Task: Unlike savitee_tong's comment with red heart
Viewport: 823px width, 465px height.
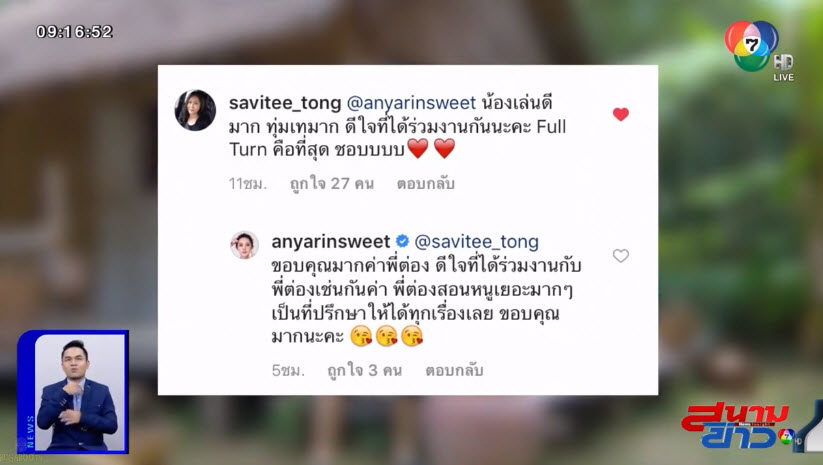Action: (620, 114)
